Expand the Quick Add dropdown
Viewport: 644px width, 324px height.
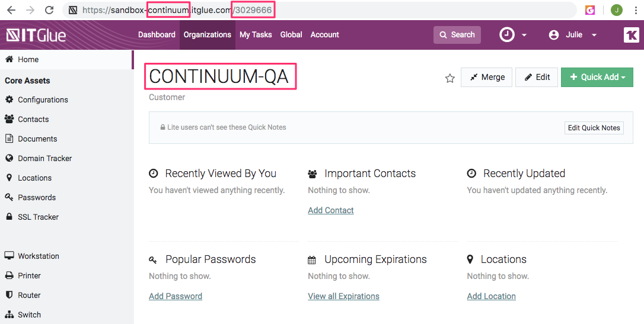pos(597,77)
